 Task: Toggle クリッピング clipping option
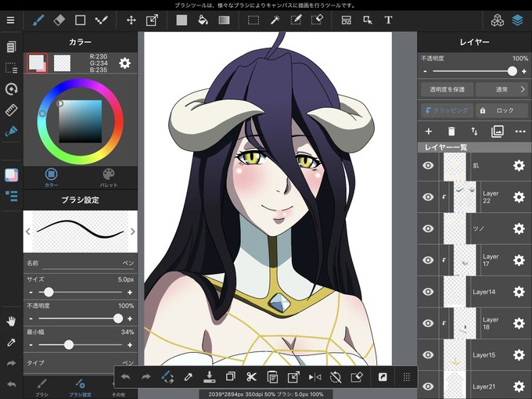(x=447, y=110)
